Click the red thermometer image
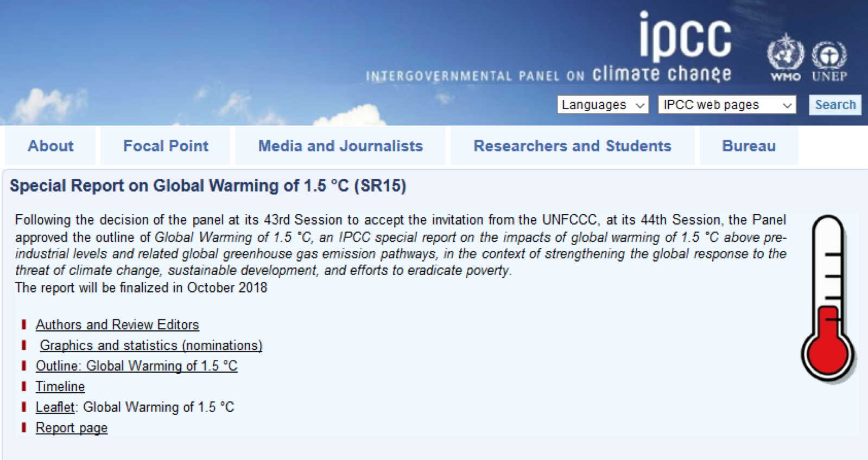The height and width of the screenshot is (460, 868). coord(828,298)
